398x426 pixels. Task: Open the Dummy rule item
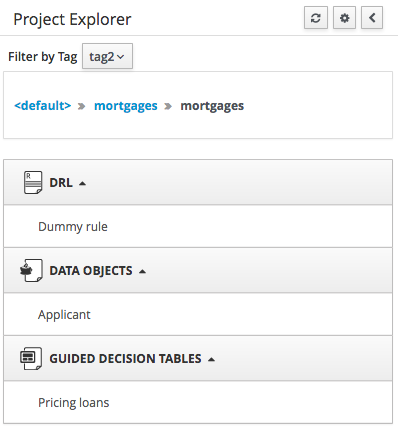tap(73, 227)
